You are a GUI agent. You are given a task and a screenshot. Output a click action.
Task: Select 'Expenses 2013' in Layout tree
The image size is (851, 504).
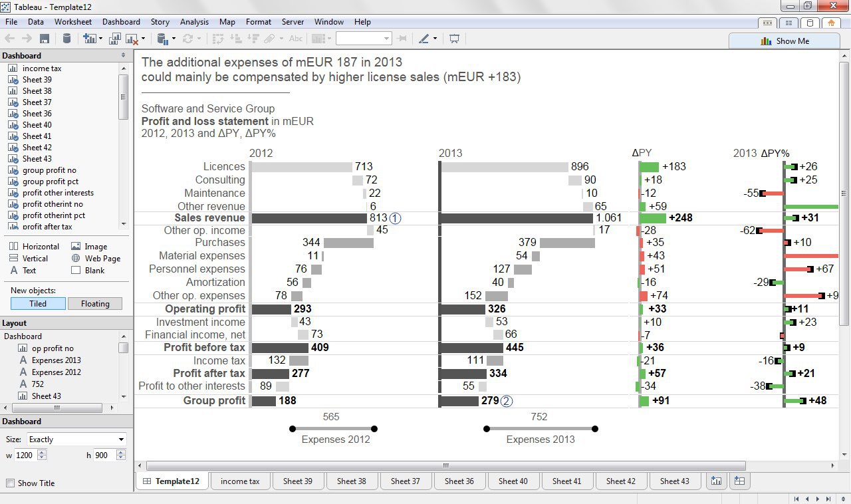(57, 360)
